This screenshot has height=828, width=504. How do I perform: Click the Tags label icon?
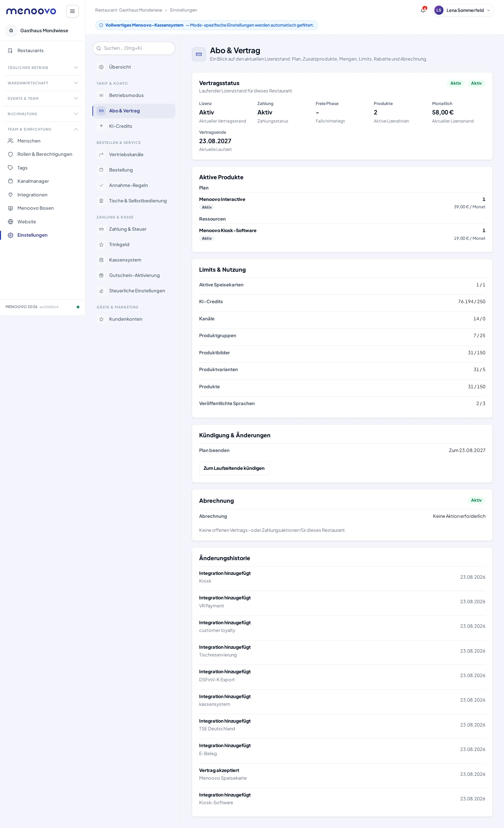pos(10,168)
